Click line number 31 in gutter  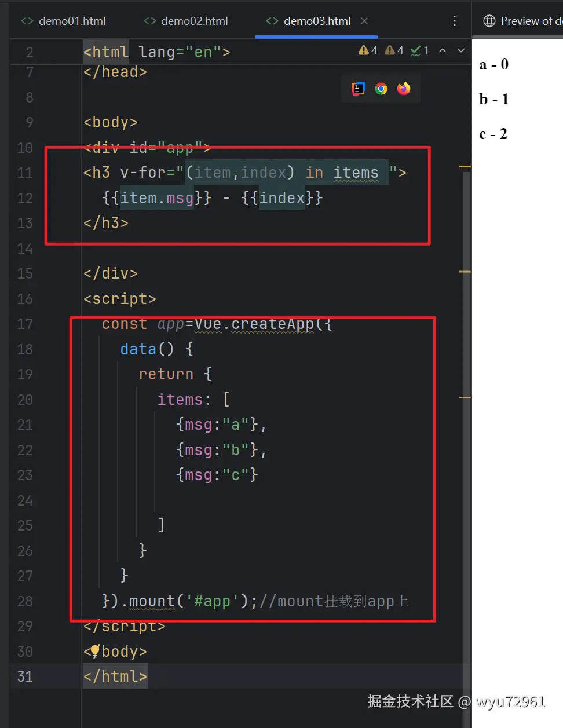(x=25, y=676)
